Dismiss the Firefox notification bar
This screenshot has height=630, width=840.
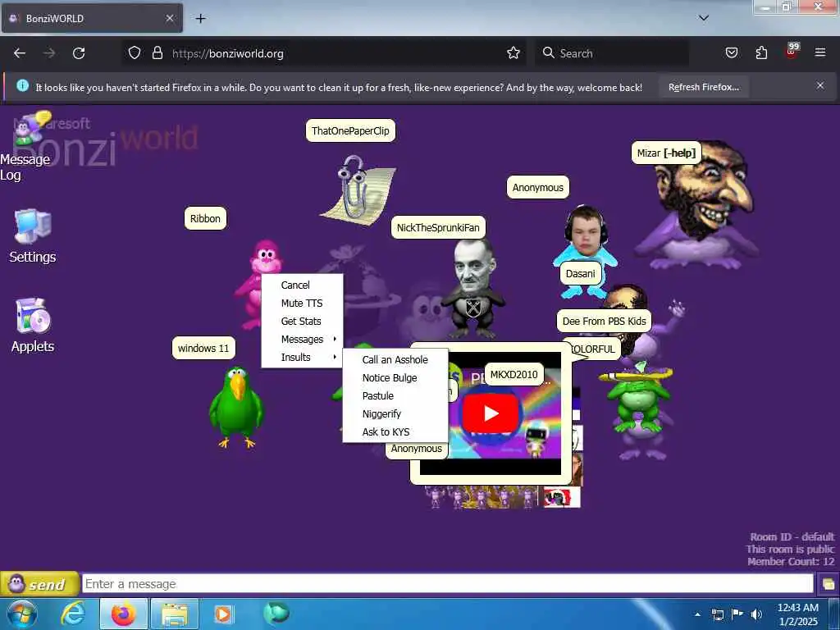coord(819,85)
